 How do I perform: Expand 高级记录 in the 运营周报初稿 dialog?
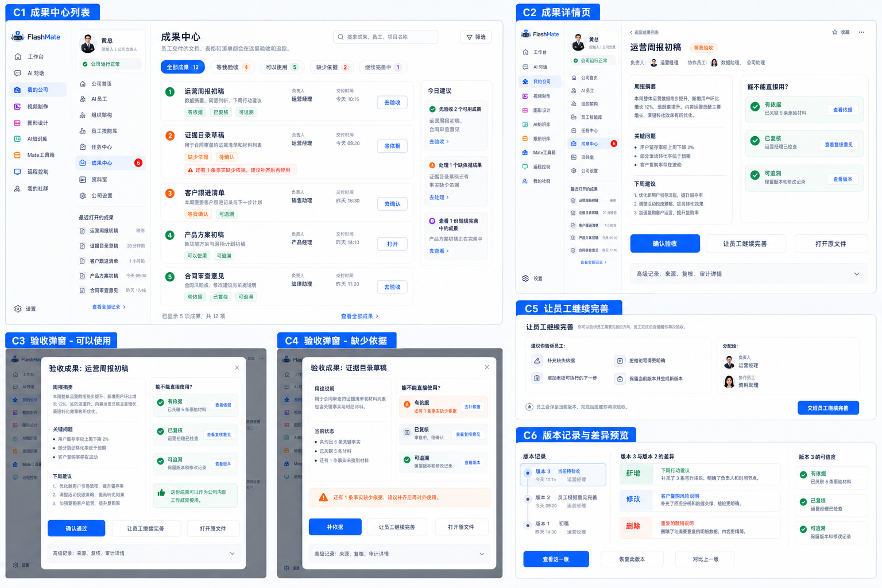point(144,554)
